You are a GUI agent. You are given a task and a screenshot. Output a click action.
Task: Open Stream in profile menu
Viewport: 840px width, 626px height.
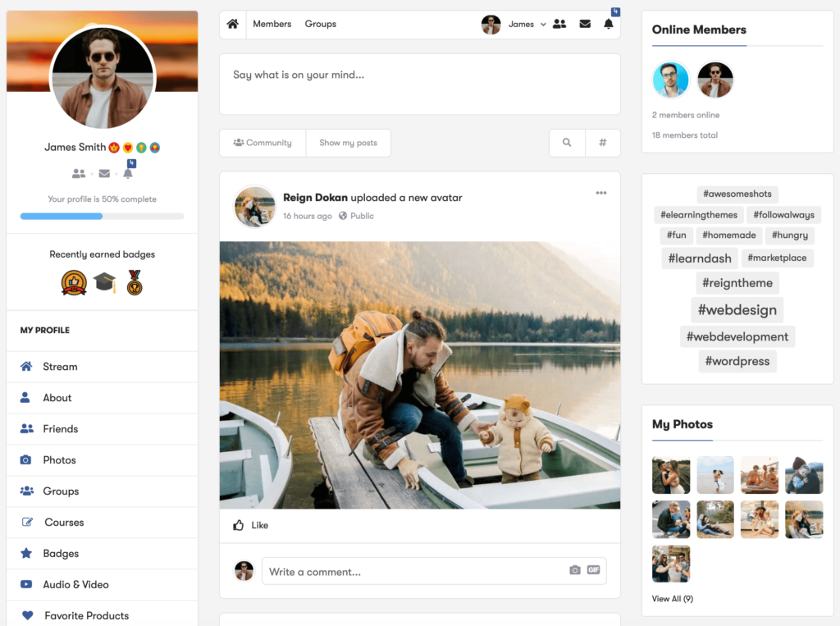[x=103, y=367]
